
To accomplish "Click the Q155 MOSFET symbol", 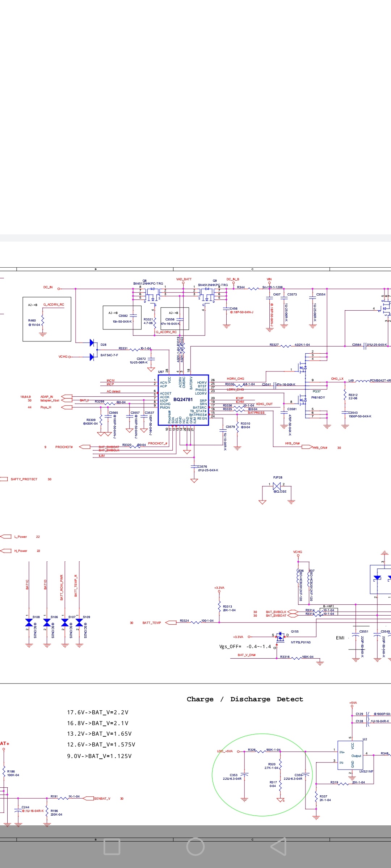I will pos(280,637).
